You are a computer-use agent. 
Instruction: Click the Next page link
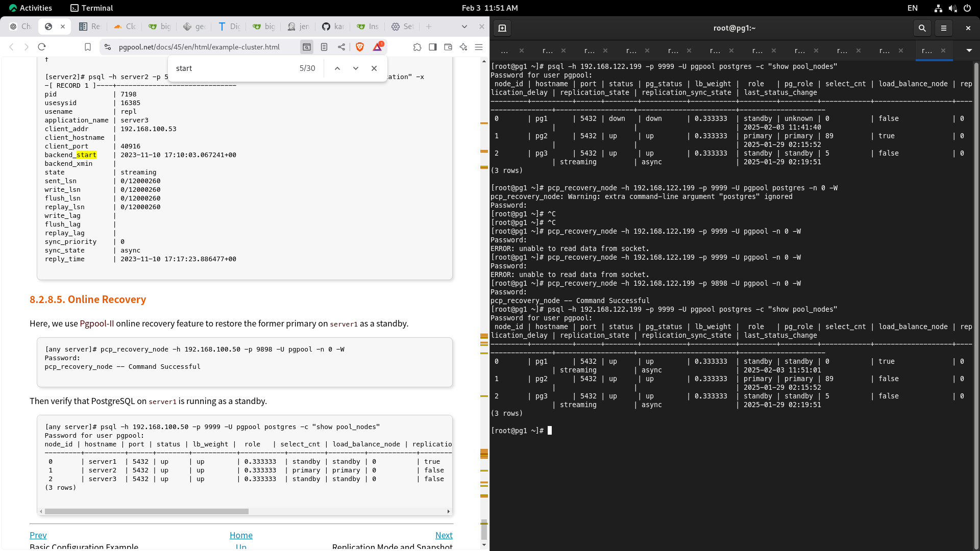[x=444, y=535]
